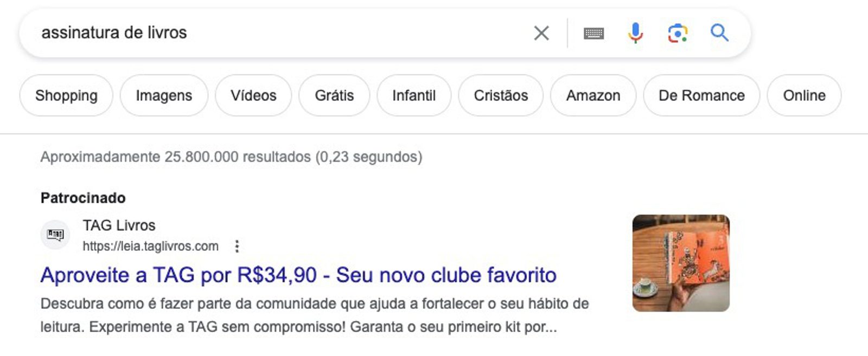Viewport: 868px width, 356px height.
Task: Open the "Aproveite a TAG por R$34,90" link
Action: tap(298, 275)
